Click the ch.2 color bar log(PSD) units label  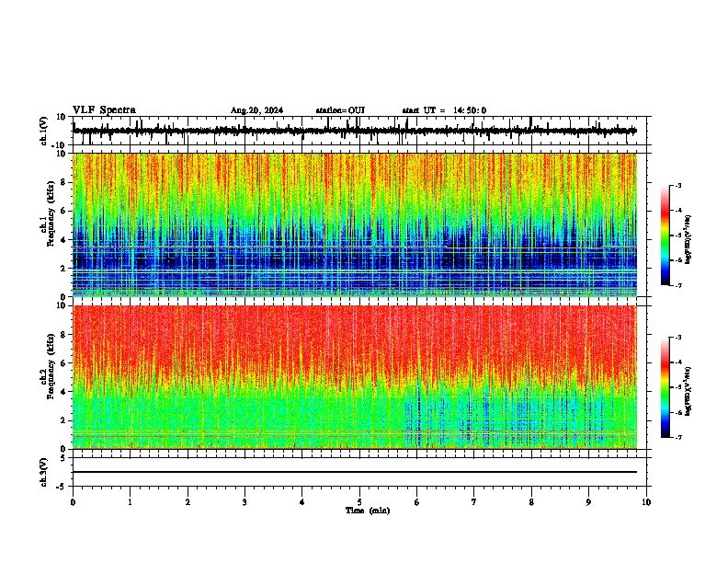pos(688,391)
